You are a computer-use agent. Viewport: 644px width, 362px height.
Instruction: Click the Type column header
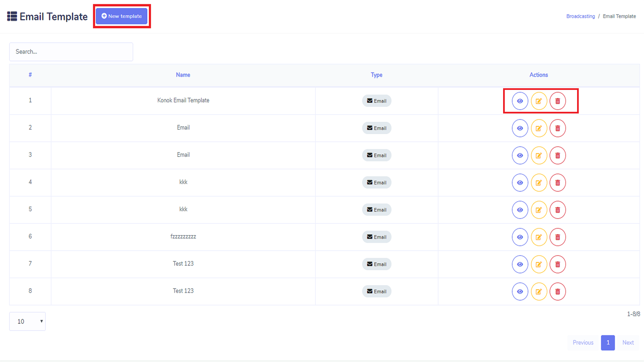[376, 75]
